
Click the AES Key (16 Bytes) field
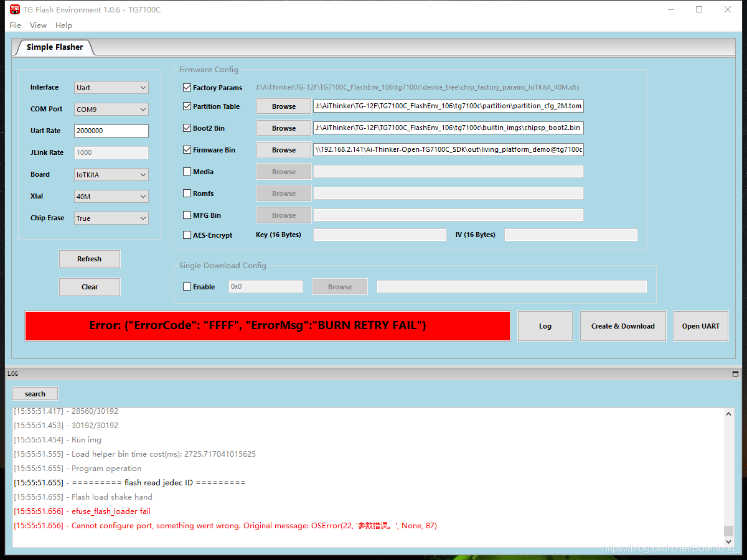(x=380, y=235)
